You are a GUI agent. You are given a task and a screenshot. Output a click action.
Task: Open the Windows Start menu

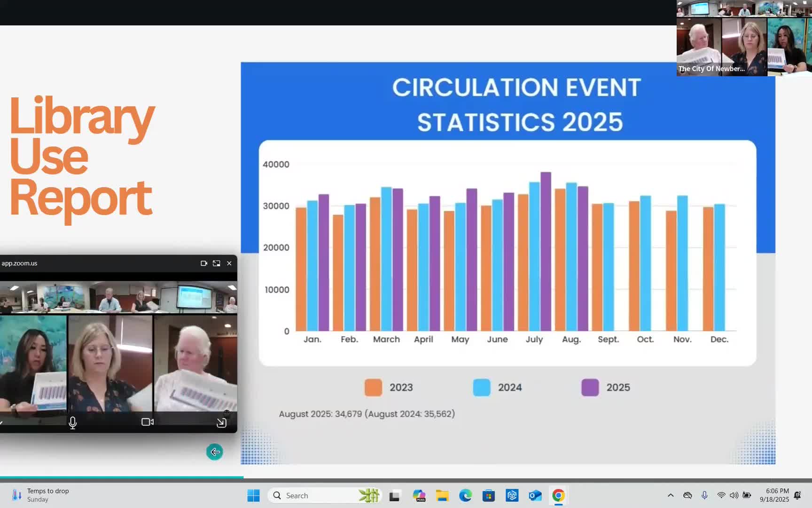[253, 496]
